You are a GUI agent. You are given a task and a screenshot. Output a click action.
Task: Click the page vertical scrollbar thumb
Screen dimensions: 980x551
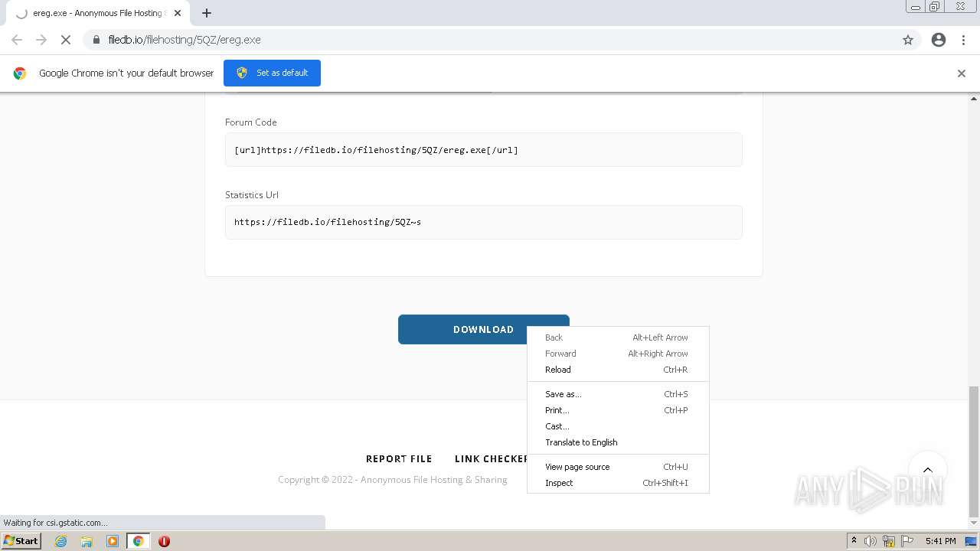tap(974, 451)
